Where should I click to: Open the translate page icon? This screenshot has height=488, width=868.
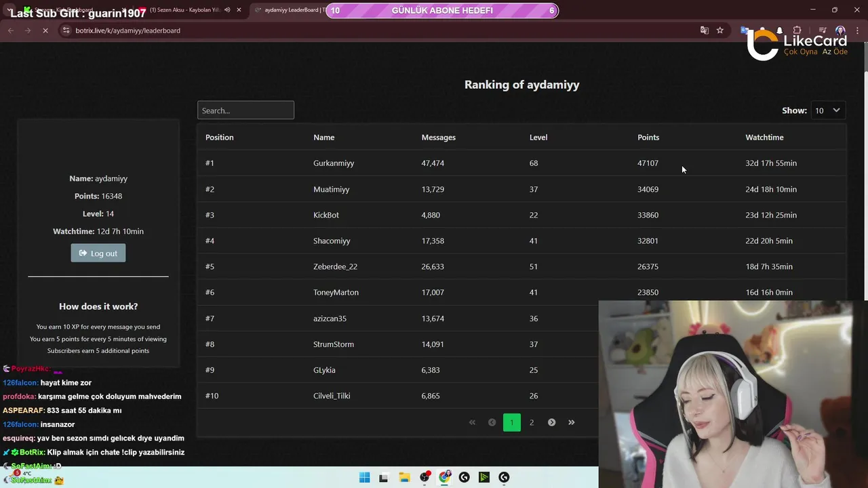[x=705, y=30]
